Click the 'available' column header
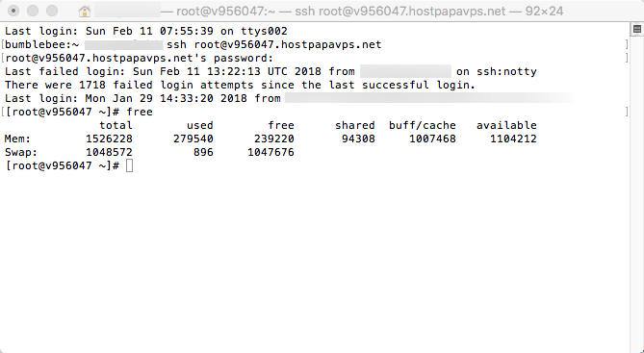This screenshot has height=353, width=644. pyautogui.click(x=506, y=125)
